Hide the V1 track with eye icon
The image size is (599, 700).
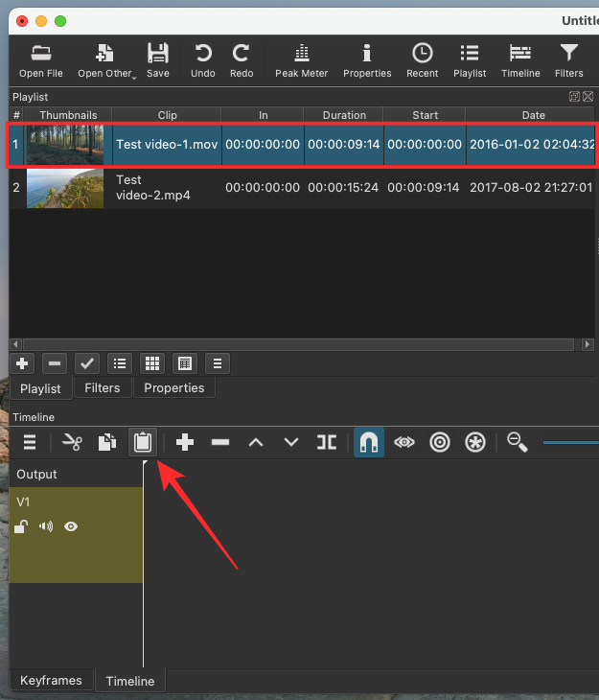(71, 526)
